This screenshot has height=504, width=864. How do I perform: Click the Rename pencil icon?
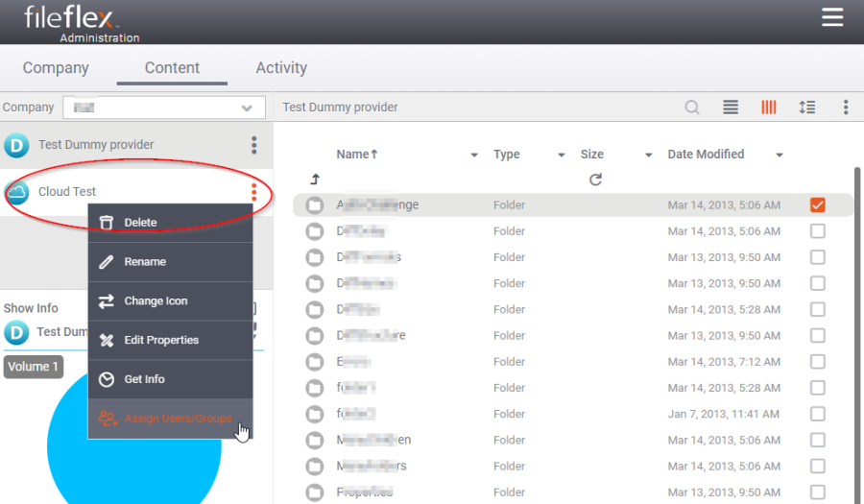[107, 262]
